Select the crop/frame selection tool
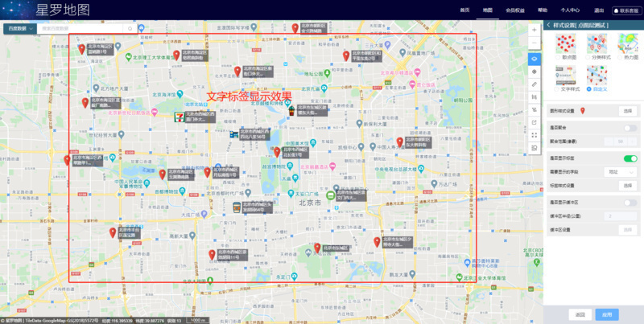The image size is (644, 324). [x=535, y=96]
